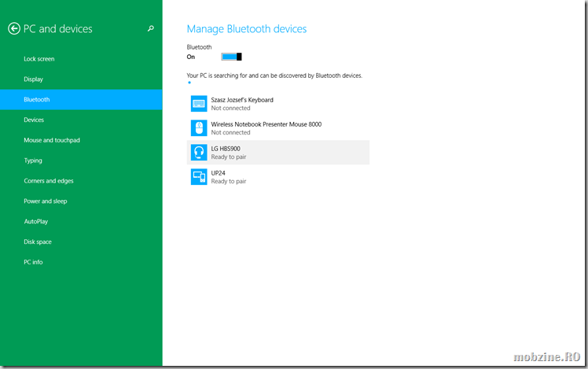Open Corners and edges settings
The height and width of the screenshot is (369, 588).
click(49, 181)
